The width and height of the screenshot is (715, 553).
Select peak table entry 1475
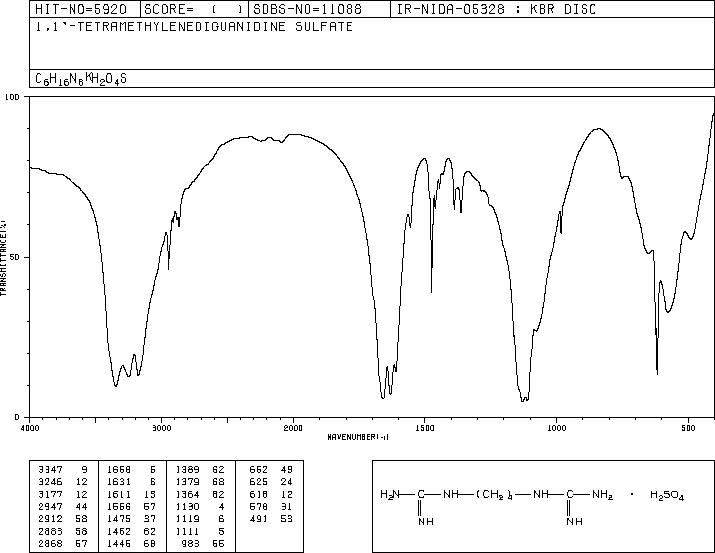[x=119, y=519]
